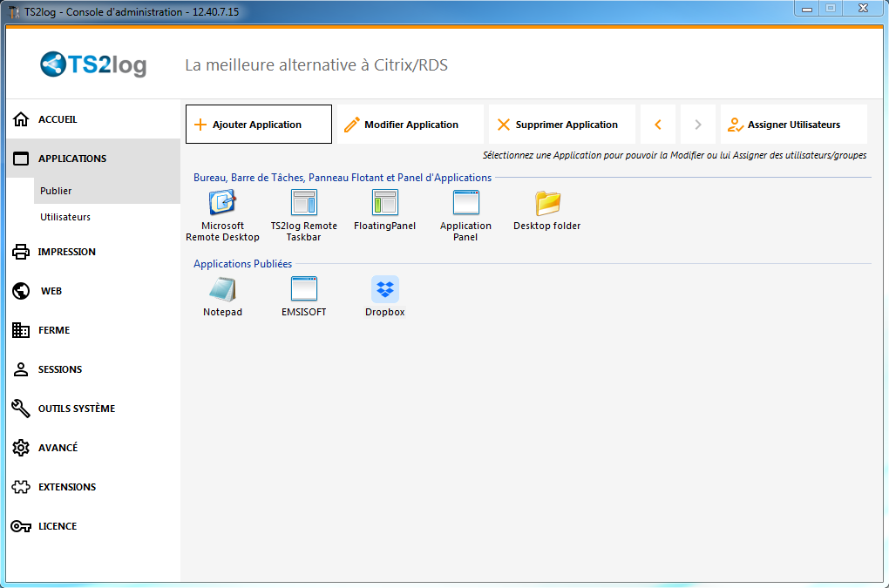The height and width of the screenshot is (588, 889).
Task: Open the Web menu section
Action: 93,291
